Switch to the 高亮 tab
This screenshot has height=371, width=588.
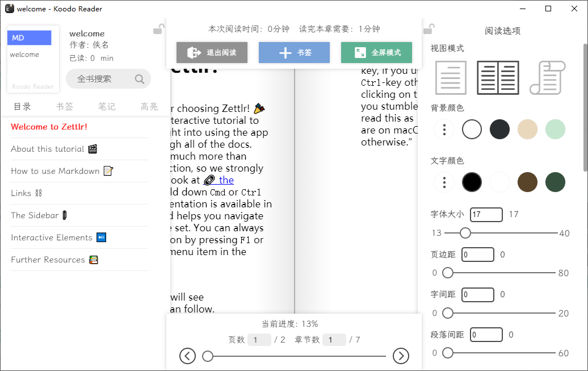[x=149, y=106]
